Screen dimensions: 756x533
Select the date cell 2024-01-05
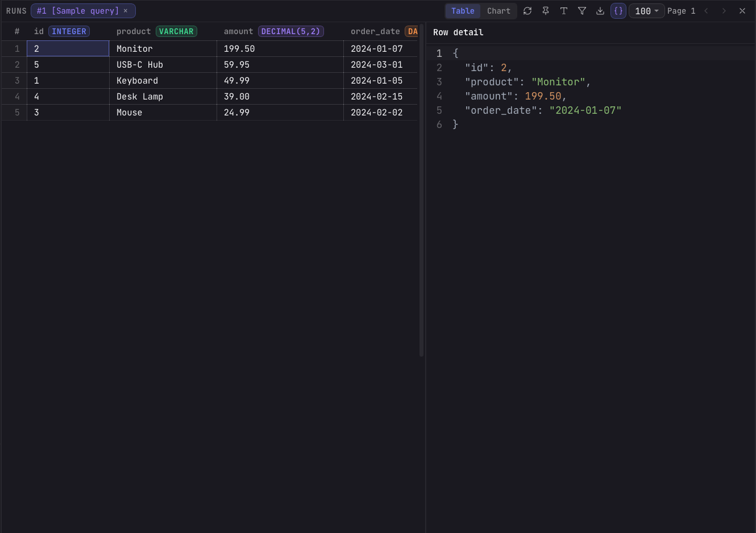click(381, 81)
